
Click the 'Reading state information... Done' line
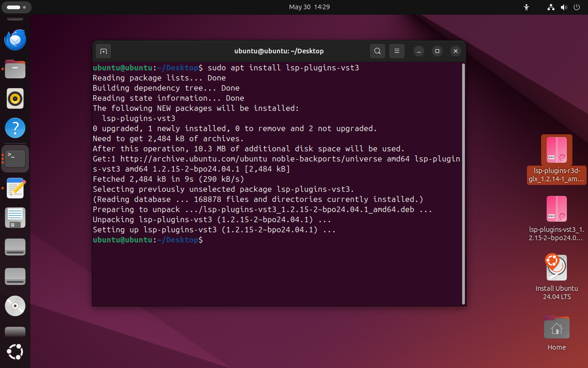tap(169, 98)
